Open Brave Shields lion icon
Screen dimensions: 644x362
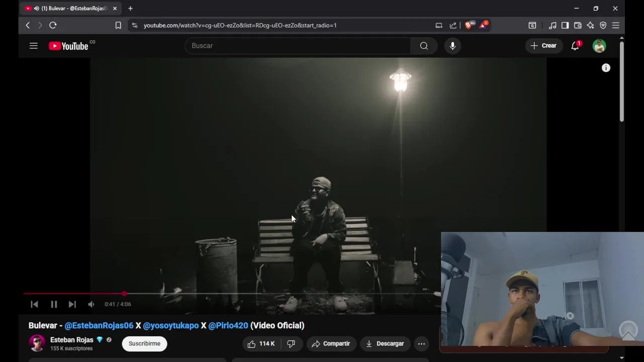tap(469, 25)
